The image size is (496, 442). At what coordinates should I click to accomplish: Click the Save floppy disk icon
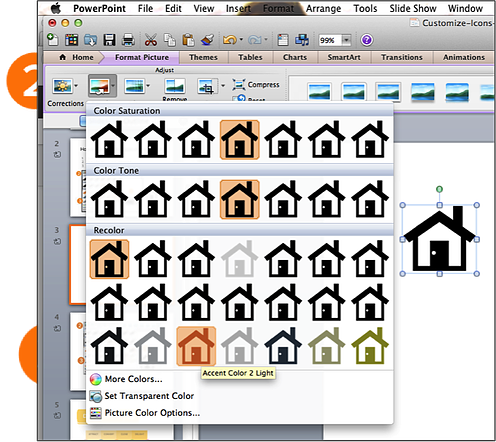(x=109, y=40)
